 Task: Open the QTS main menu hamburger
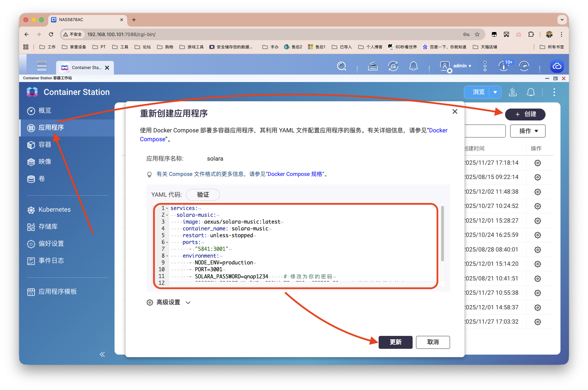click(x=42, y=66)
